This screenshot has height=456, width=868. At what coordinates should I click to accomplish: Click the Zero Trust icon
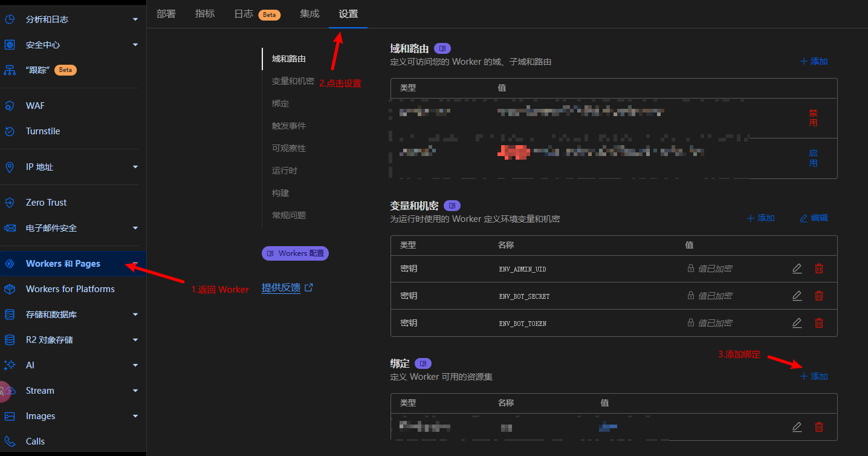[x=10, y=203]
